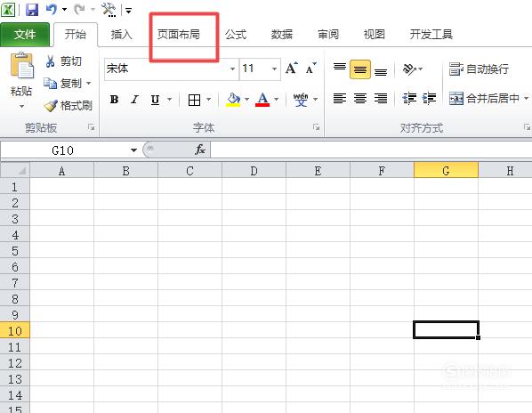Click the select-all corner triangle
The image size is (532, 413).
pyautogui.click(x=15, y=170)
